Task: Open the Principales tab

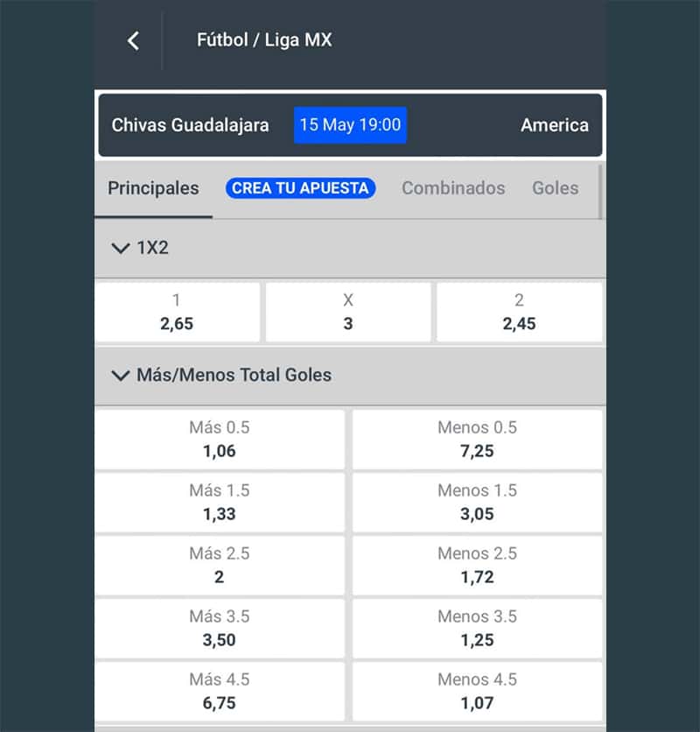Action: 153,188
